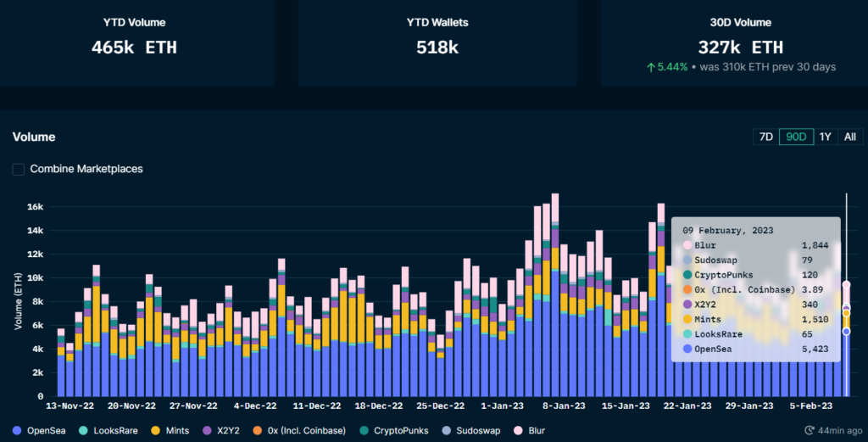Open the YTD Wallets 518k card
Viewport: 868px width, 442px height.
click(437, 41)
